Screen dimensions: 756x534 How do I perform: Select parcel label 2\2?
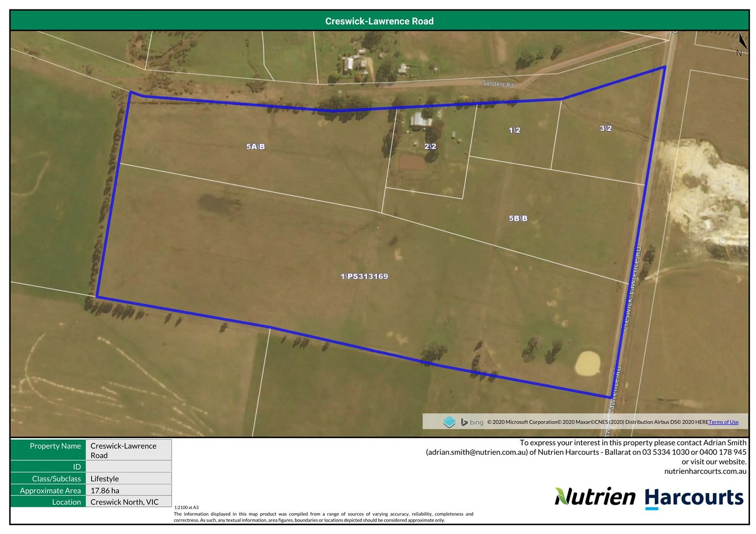pyautogui.click(x=430, y=146)
